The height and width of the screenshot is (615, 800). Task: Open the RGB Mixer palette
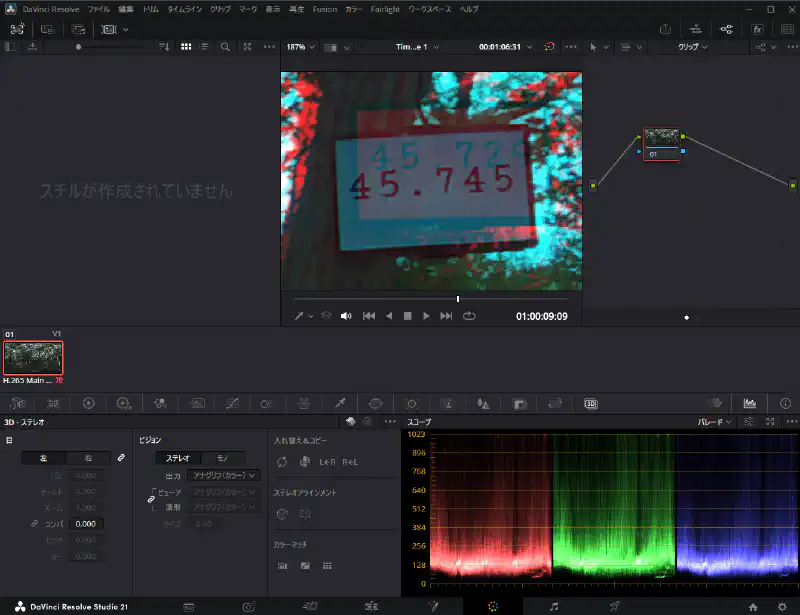pos(160,404)
